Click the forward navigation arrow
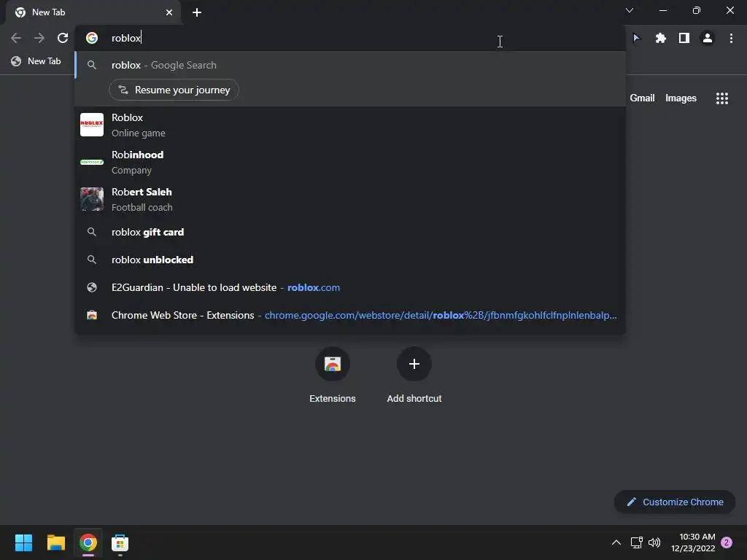The height and width of the screenshot is (560, 747). pos(39,38)
